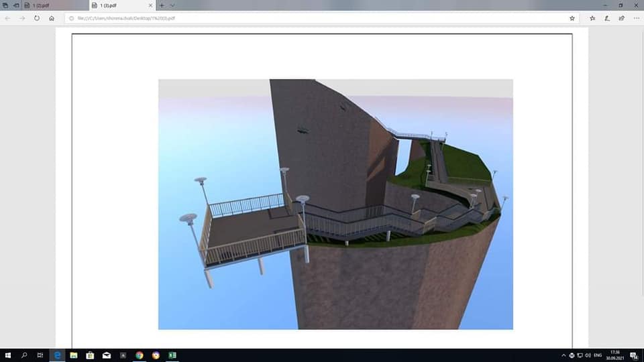Add this page to favorites star
The height and width of the screenshot is (362, 644).
(572, 18)
